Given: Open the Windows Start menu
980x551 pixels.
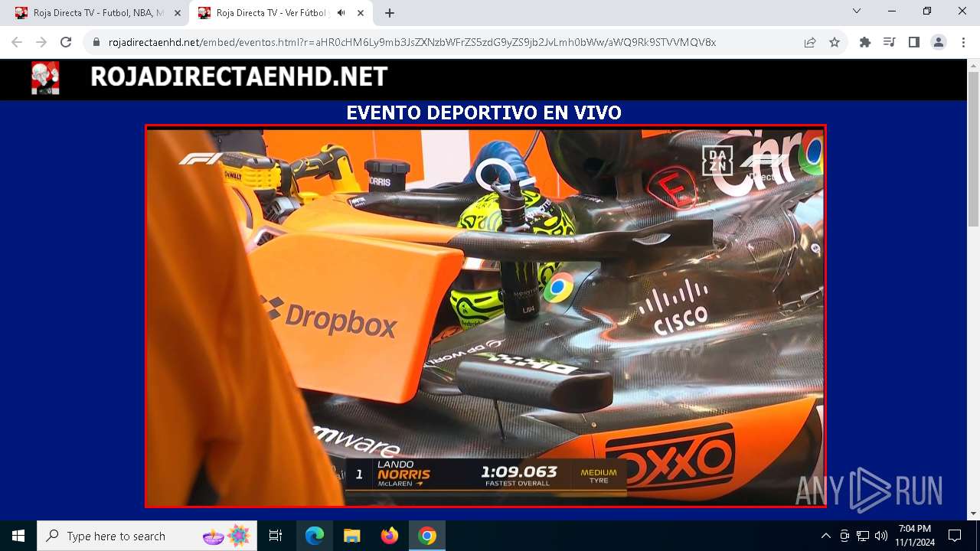Looking at the screenshot, I should click(18, 536).
